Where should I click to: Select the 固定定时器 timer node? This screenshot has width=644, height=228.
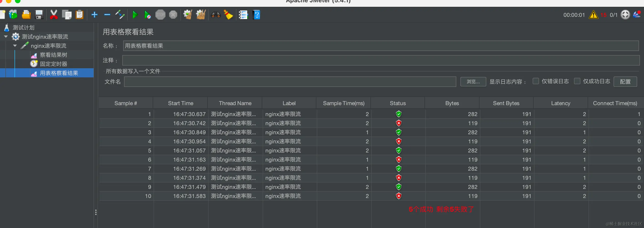tap(53, 64)
